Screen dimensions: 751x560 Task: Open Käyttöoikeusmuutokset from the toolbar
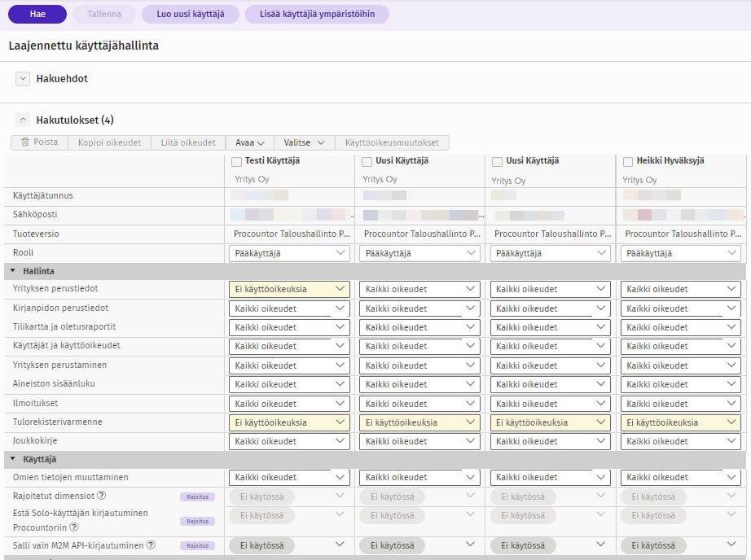point(392,142)
